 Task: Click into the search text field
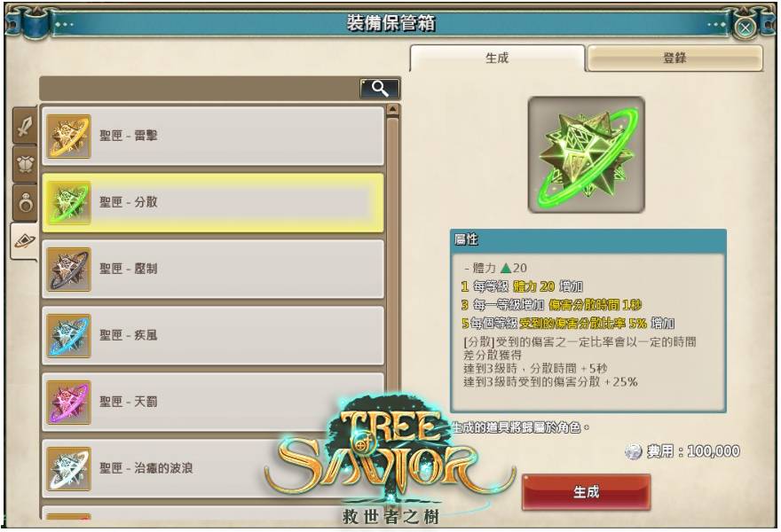click(x=199, y=89)
